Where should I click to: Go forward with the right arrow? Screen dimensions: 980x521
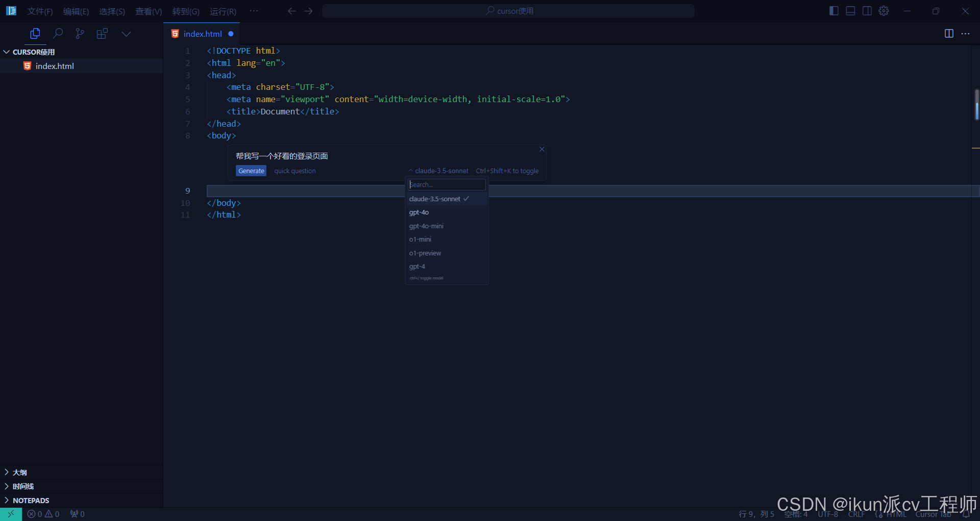(x=308, y=11)
